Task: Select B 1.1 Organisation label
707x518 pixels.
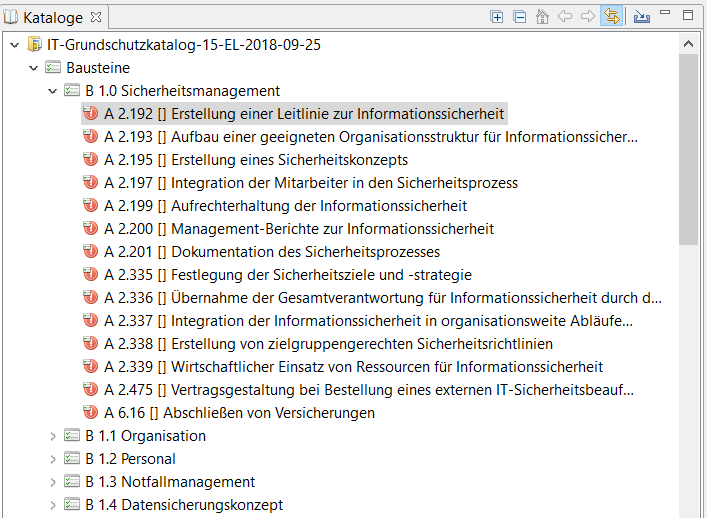Action: tap(146, 436)
